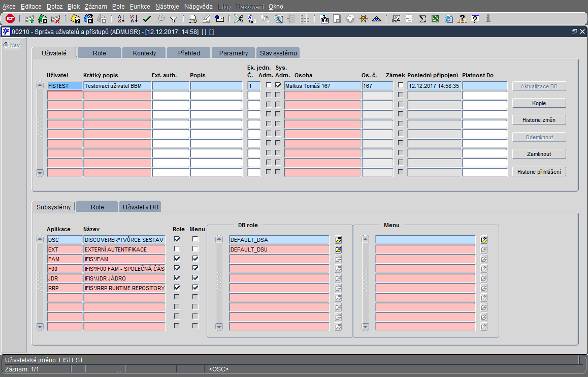
Task: Toggle Zámek checkbox for FISTEST user
Action: pos(401,85)
